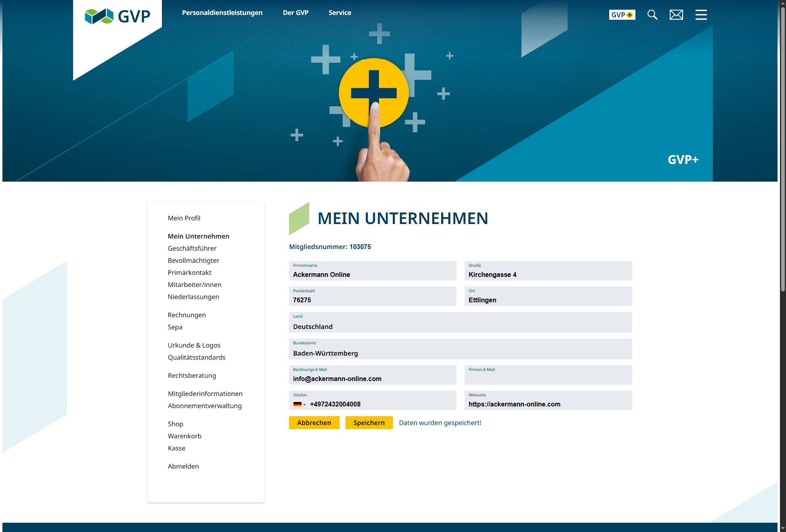Expand the Bundesland Baden-Württemberg dropdown

click(x=460, y=353)
